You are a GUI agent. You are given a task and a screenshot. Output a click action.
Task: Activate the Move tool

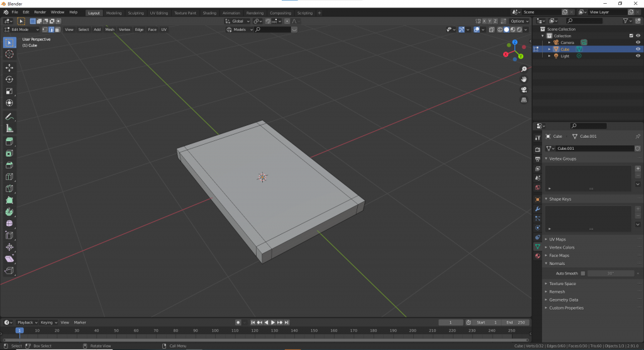[x=9, y=67]
